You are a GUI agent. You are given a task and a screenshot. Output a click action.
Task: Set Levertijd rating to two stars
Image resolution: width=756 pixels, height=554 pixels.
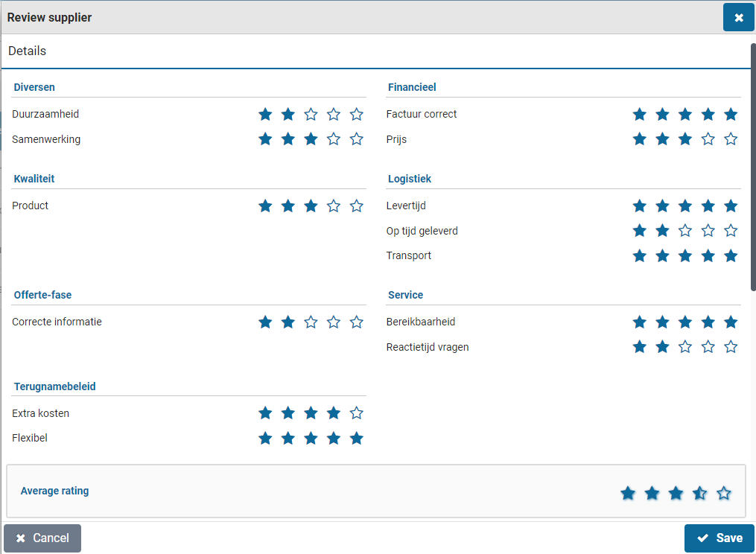point(662,206)
